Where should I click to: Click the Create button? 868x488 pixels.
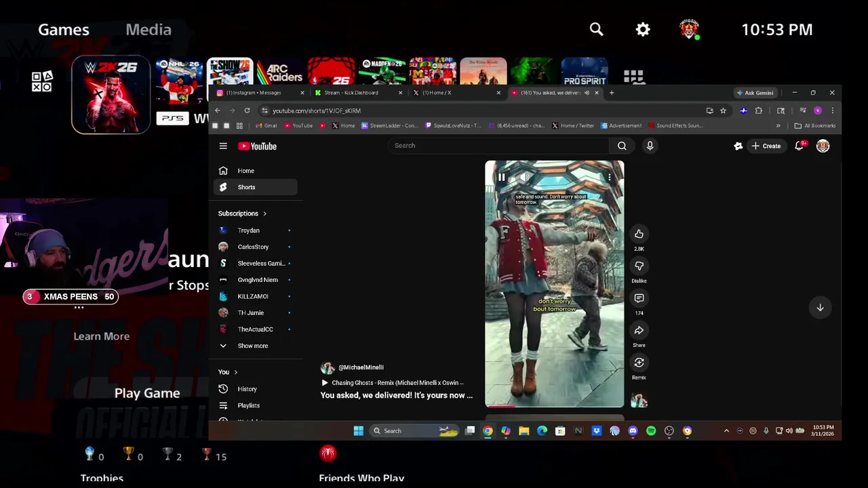[766, 146]
